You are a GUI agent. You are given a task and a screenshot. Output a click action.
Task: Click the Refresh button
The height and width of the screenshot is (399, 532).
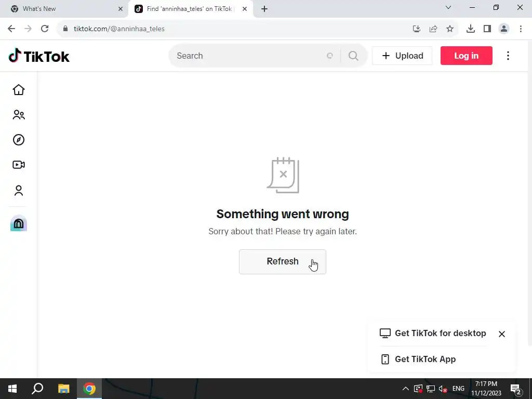point(283,262)
